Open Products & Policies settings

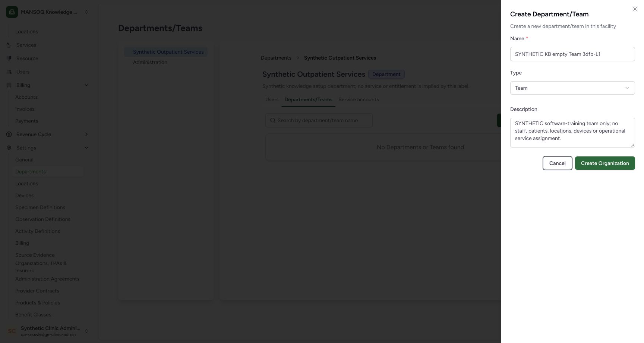[38, 303]
